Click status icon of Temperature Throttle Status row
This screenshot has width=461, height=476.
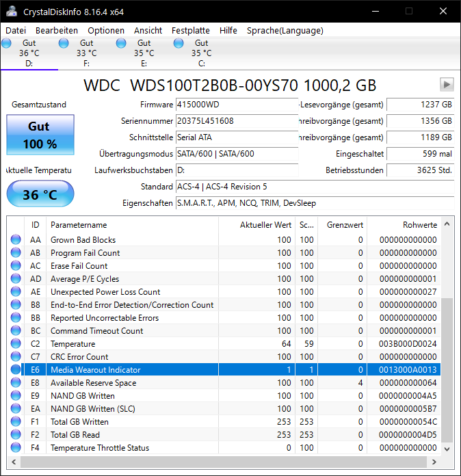click(16, 447)
